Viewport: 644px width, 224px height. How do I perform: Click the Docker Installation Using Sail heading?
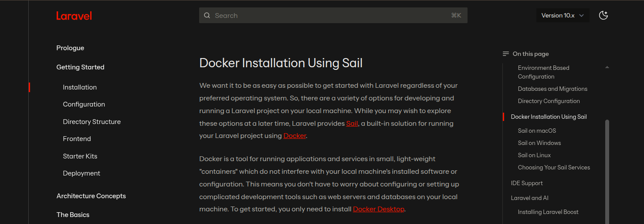[x=281, y=63]
